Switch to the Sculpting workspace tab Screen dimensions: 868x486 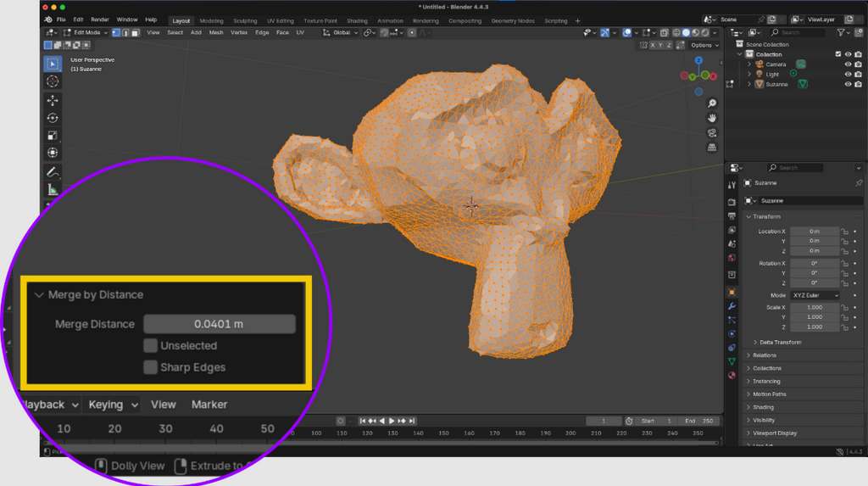(x=245, y=21)
